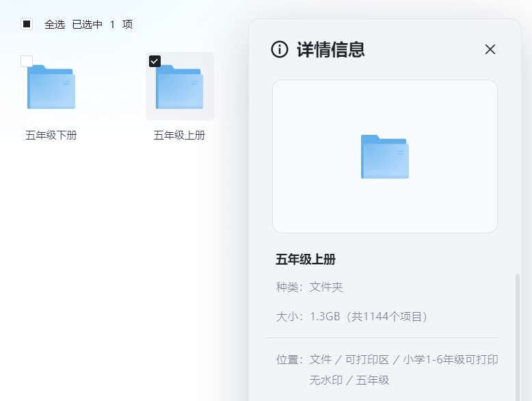532x401 pixels.
Task: Click the bold 五年级上册 title in details panel
Action: point(305,259)
